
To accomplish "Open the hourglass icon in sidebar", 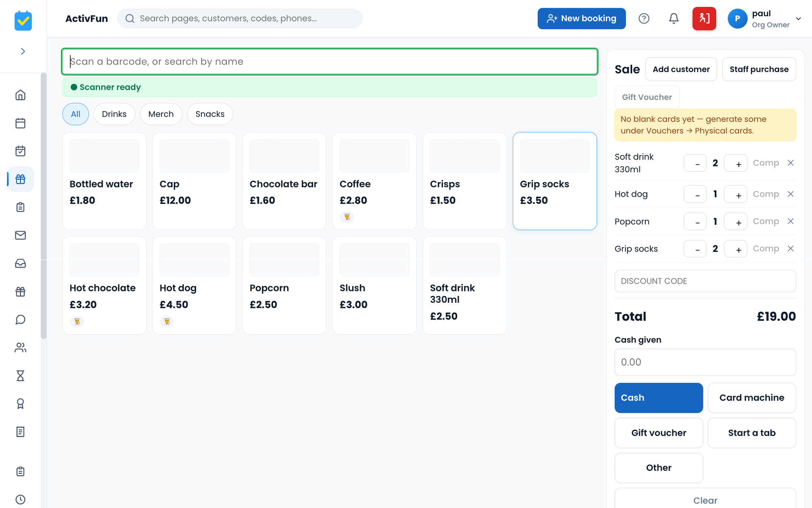I will point(20,376).
